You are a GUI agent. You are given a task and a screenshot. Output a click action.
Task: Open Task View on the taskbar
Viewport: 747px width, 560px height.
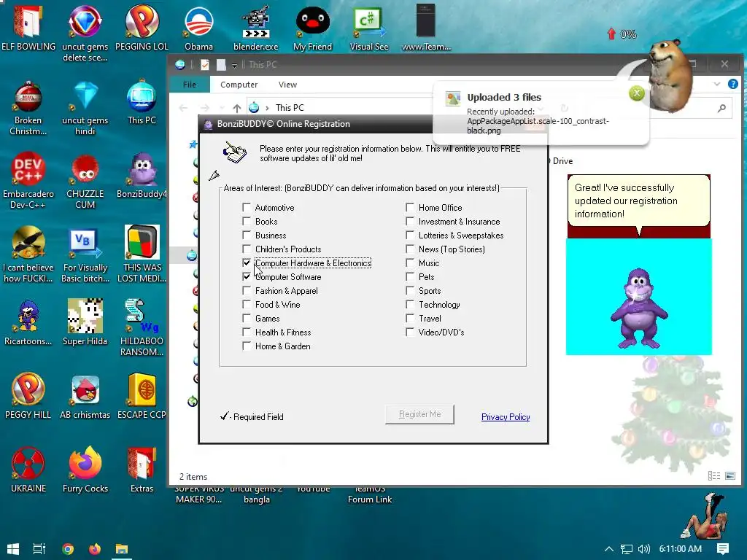coord(39,549)
